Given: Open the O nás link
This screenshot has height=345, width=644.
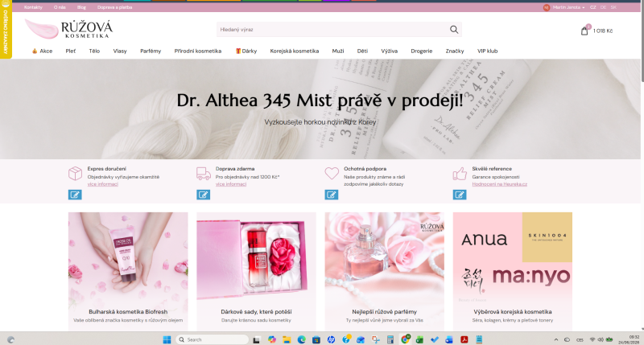Looking at the screenshot, I should (x=60, y=7).
